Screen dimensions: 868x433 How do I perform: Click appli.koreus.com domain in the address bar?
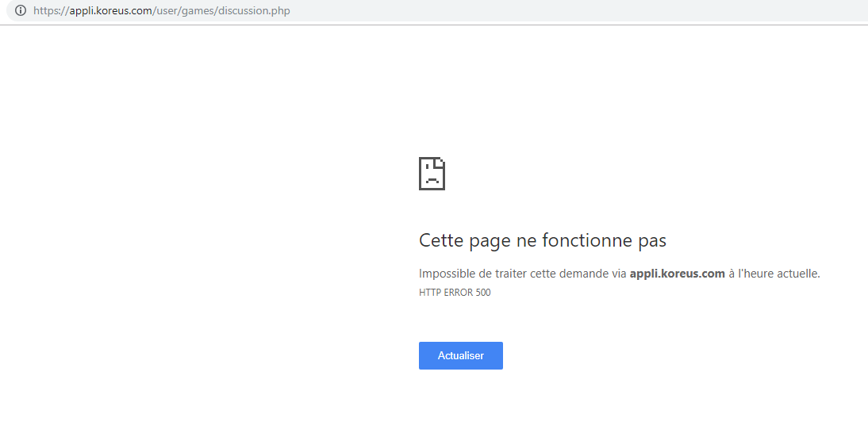click(x=110, y=11)
